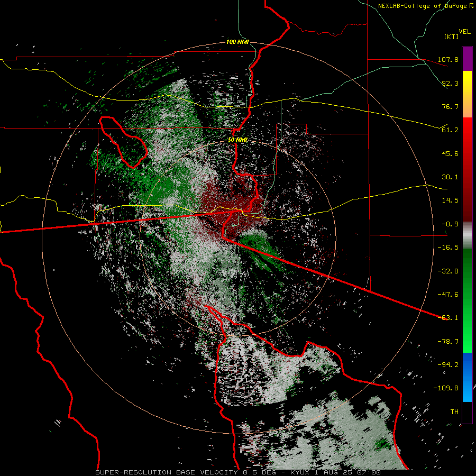476x476 pixels.
Task: Click the -94.2 legend value
Action: click(448, 365)
